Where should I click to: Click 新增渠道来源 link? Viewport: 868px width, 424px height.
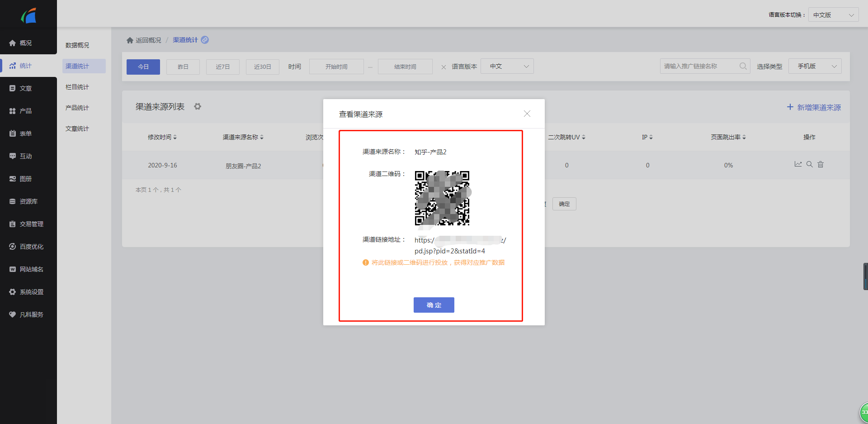[x=814, y=107]
